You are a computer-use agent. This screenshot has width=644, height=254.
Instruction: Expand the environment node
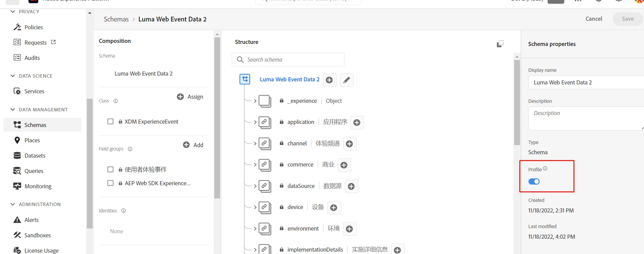pyautogui.click(x=255, y=228)
